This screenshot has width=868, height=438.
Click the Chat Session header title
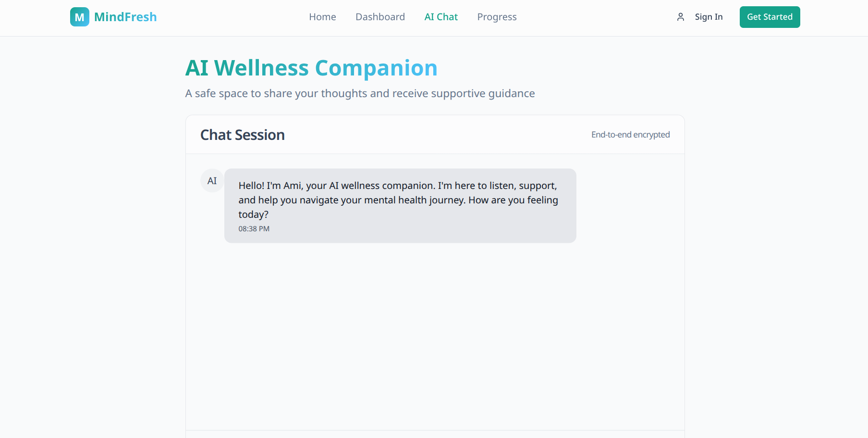click(x=242, y=135)
